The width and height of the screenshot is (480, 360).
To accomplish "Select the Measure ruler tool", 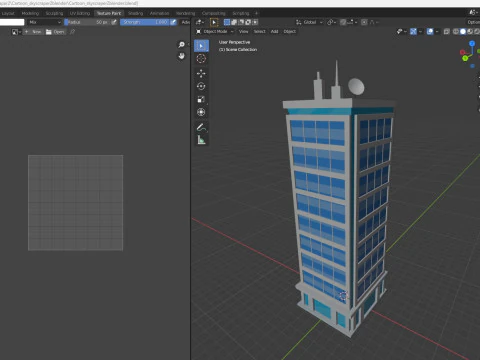I will pyautogui.click(x=201, y=140).
